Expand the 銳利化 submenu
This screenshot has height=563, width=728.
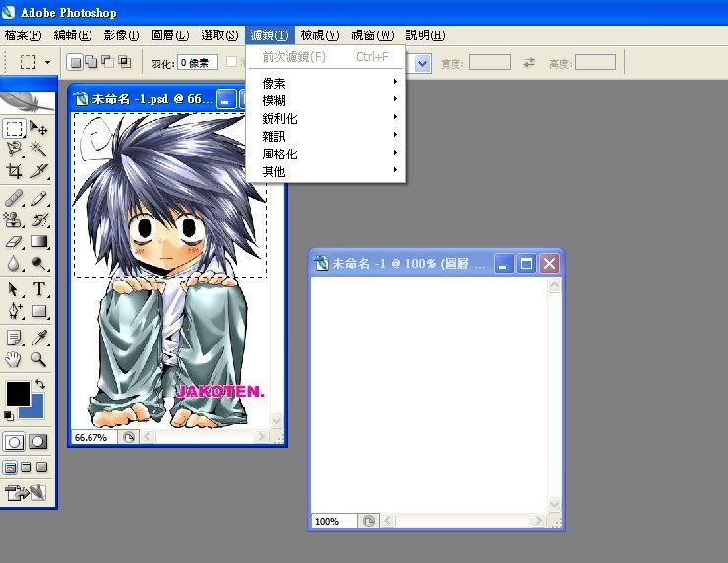pyautogui.click(x=328, y=118)
